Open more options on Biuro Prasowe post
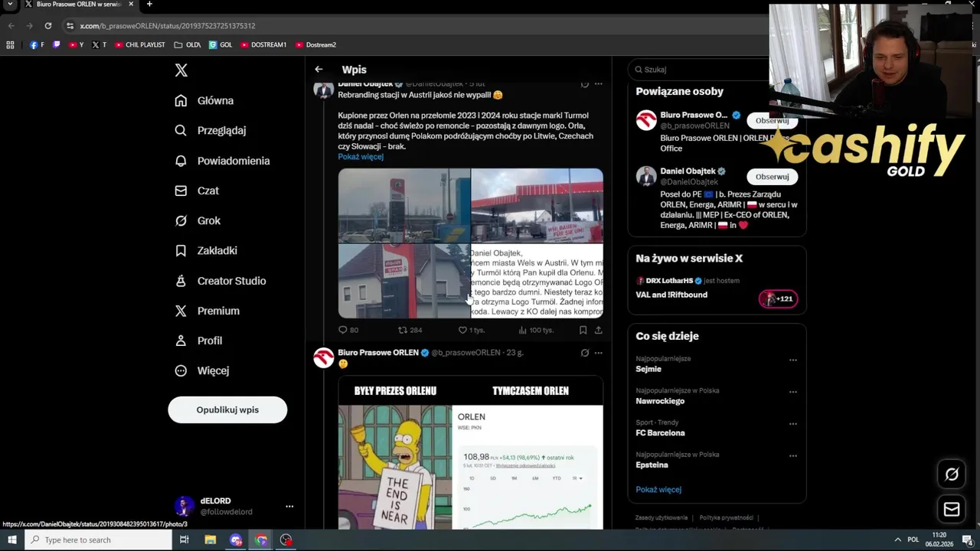980x551 pixels. 598,353
